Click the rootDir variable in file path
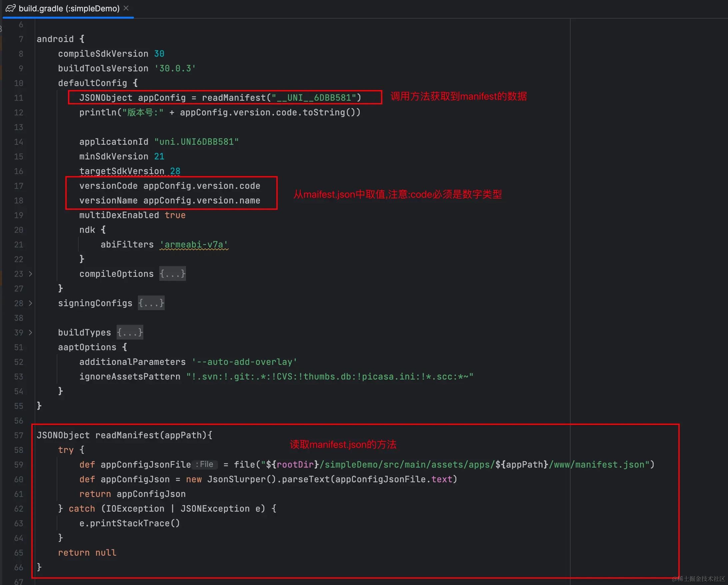The width and height of the screenshot is (728, 585). tap(295, 465)
